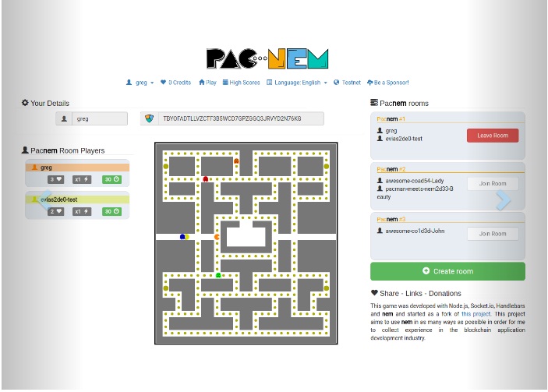Click the PacNEM logo
Image resolution: width=548 pixels, height=392 pixels.
click(267, 58)
